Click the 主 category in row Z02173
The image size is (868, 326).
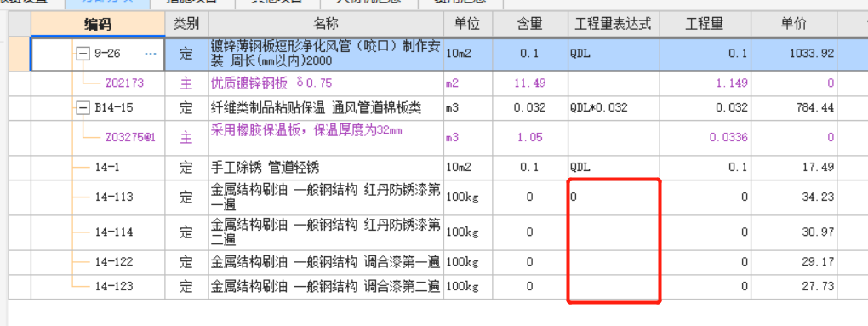186,83
